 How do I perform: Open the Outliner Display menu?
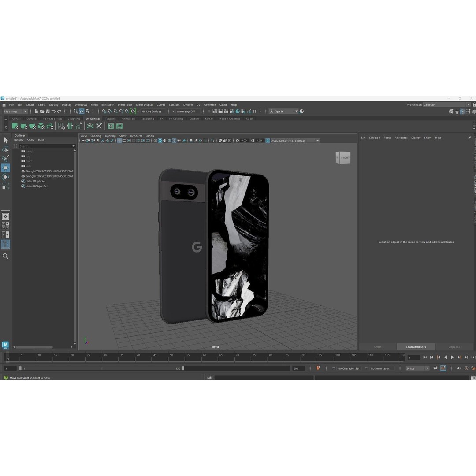coord(19,140)
